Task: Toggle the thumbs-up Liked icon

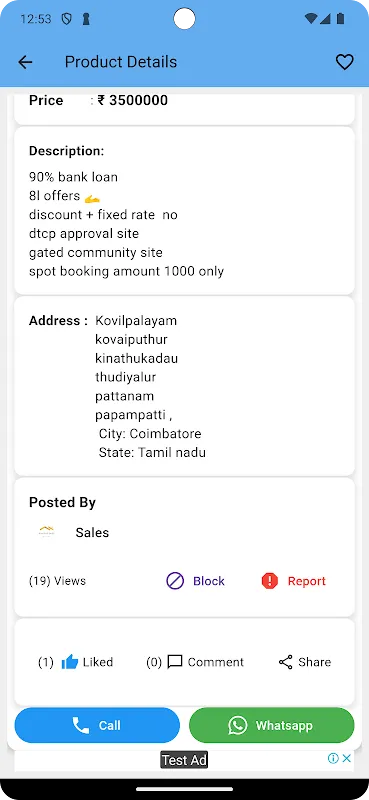Action: point(70,662)
